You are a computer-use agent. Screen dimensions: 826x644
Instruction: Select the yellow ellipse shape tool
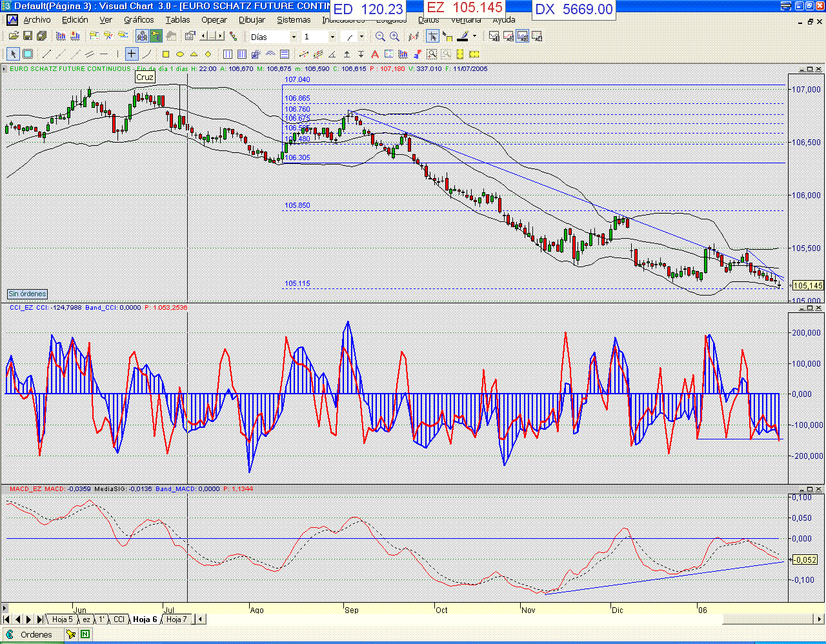coord(180,54)
